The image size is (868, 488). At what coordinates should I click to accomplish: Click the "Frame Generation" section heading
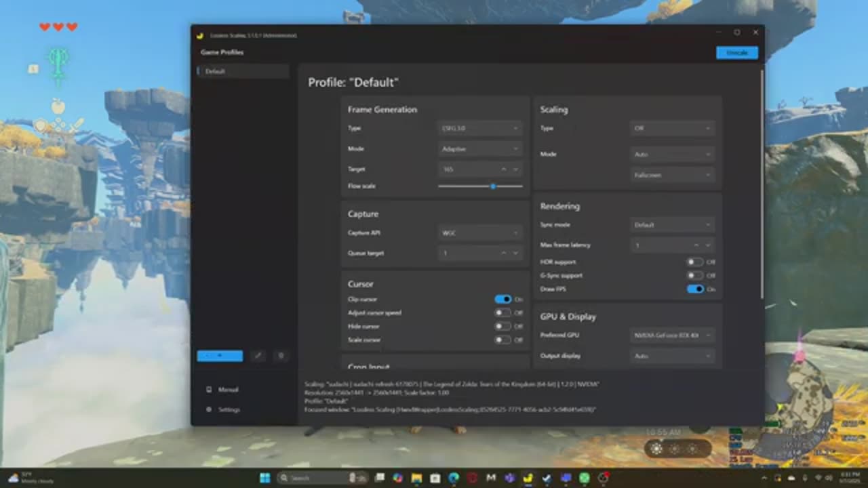(382, 109)
